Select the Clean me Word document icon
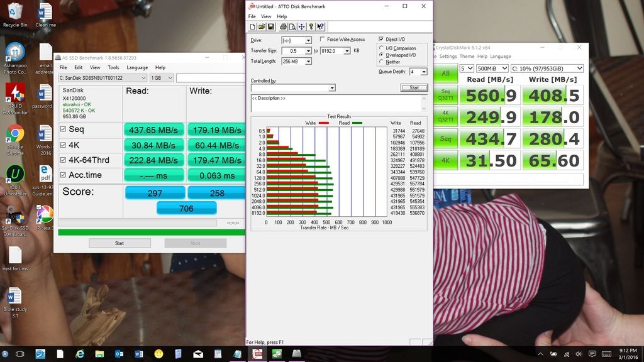This screenshot has height=362, width=644. tap(45, 15)
